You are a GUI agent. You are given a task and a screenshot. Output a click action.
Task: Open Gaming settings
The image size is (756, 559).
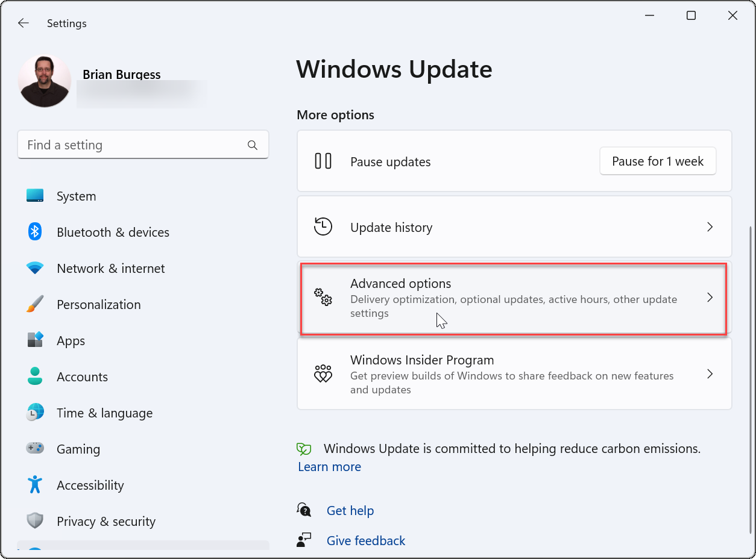[35, 449]
